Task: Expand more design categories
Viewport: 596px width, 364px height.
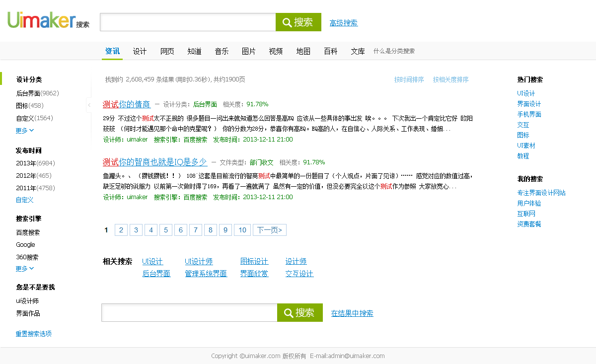Action: pyautogui.click(x=25, y=131)
